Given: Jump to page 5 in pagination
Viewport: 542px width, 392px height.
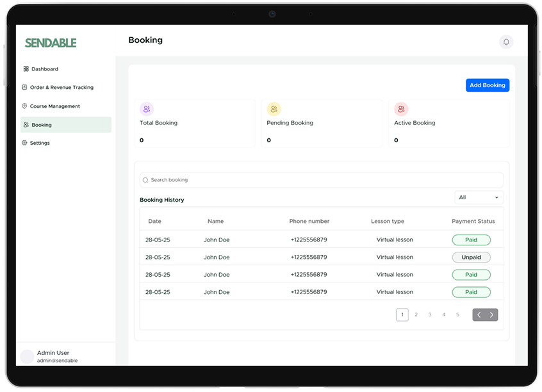Looking at the screenshot, I should click(x=457, y=314).
